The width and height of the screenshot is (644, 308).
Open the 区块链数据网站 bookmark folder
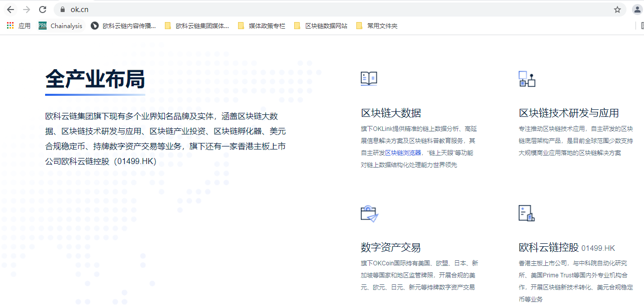click(320, 26)
